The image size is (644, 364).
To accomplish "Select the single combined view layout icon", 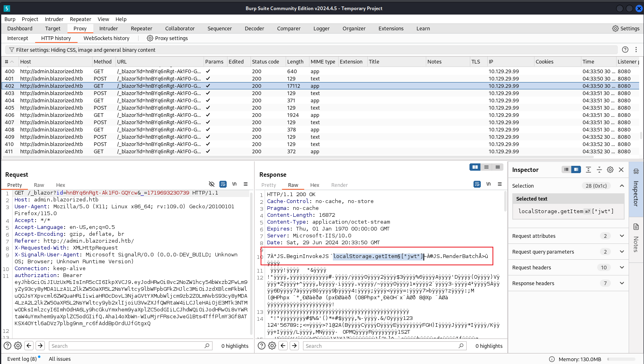I will point(498,167).
